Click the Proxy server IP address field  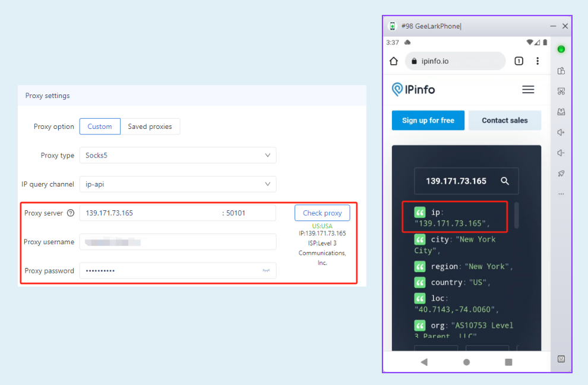point(150,213)
